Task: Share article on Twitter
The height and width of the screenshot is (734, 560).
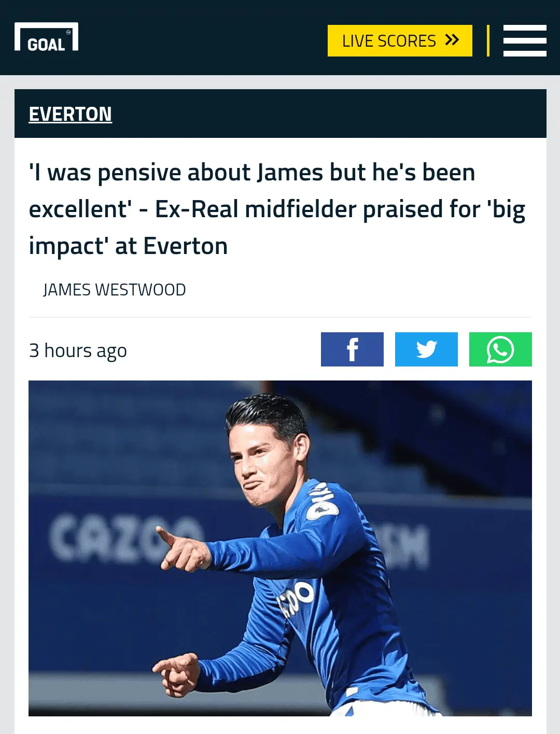Action: 426,349
